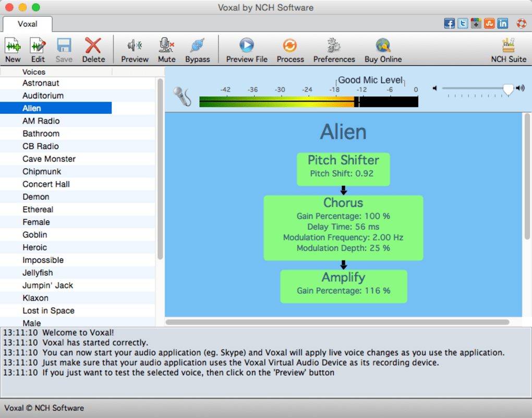Click the speaker icon to mute output
The width and height of the screenshot is (532, 418).
[x=435, y=89]
